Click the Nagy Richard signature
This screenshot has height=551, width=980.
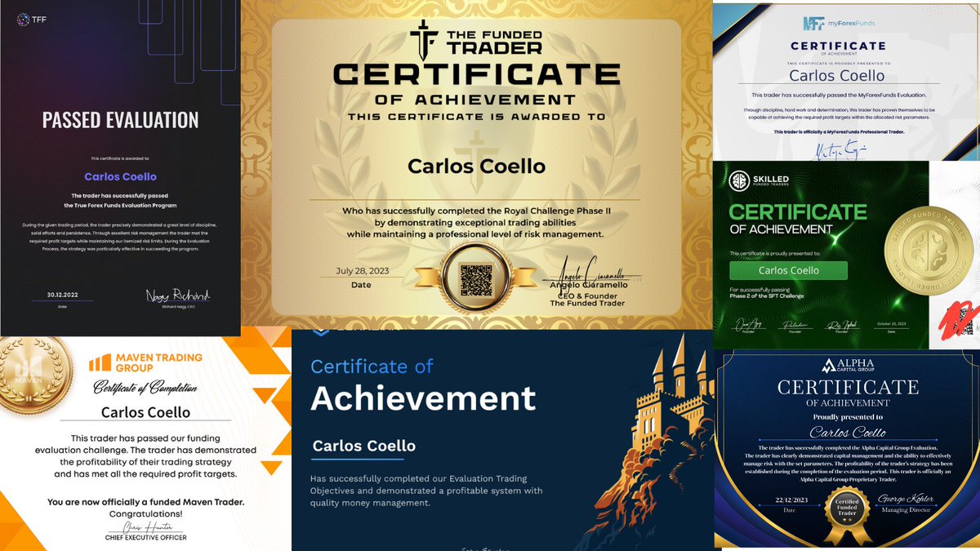177,295
